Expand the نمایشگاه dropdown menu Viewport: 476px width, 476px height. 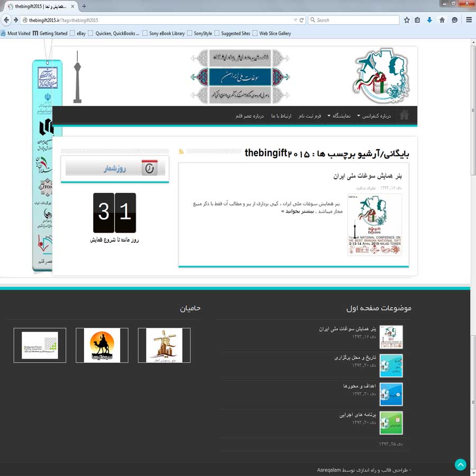pos(339,116)
